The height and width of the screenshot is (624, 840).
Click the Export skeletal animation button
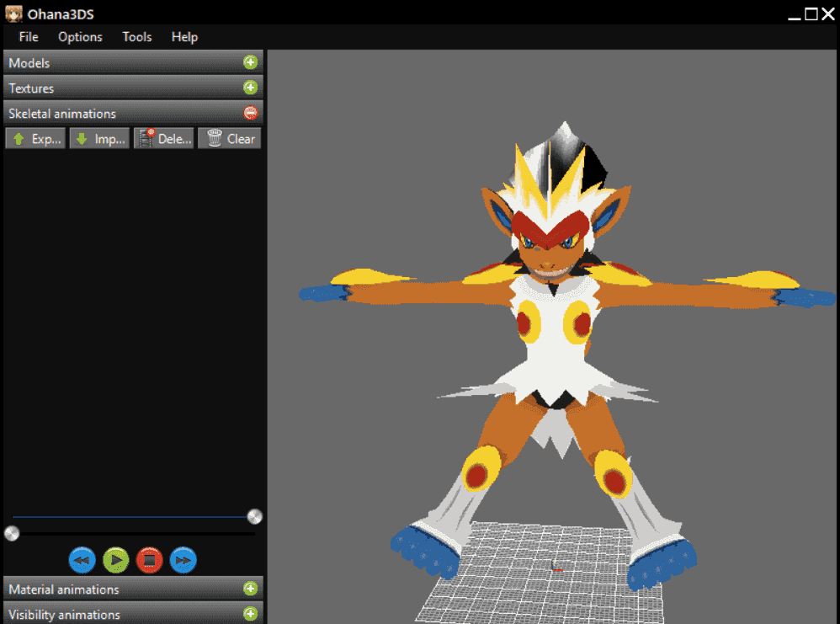[x=35, y=139]
